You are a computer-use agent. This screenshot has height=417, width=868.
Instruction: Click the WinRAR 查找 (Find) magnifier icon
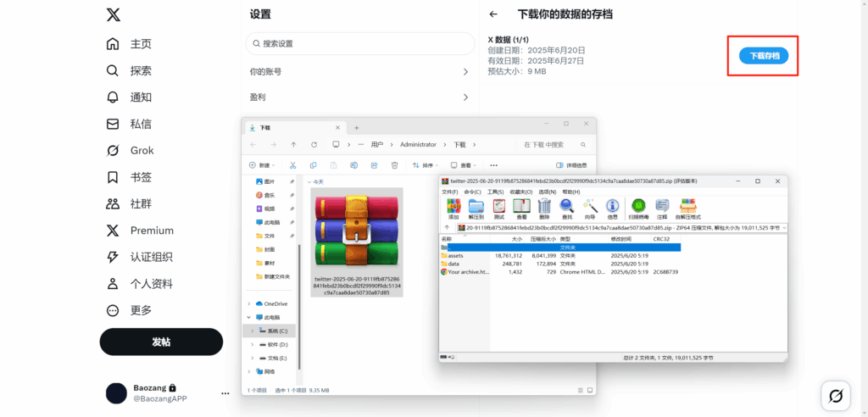(567, 206)
